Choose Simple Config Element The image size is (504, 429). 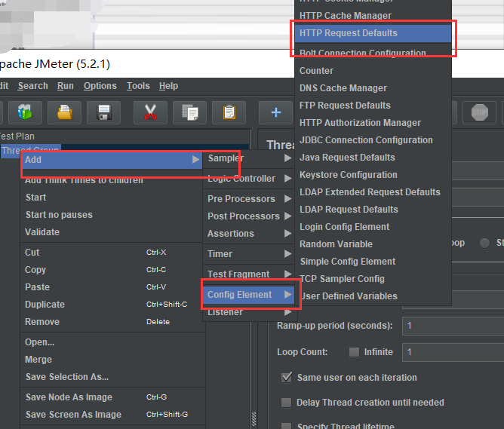(373, 262)
